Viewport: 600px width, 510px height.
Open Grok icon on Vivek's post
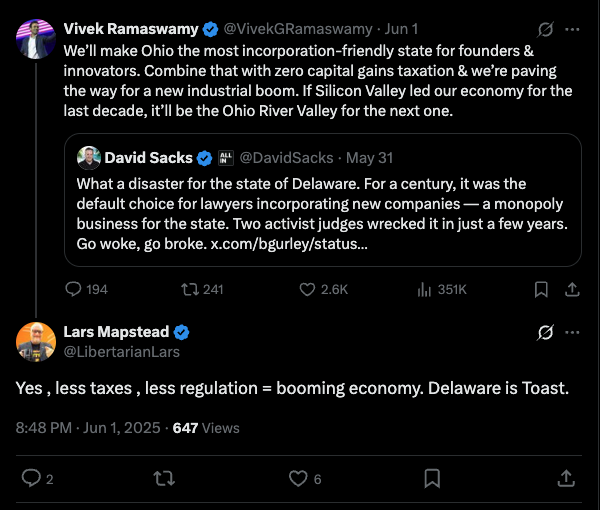tap(545, 29)
